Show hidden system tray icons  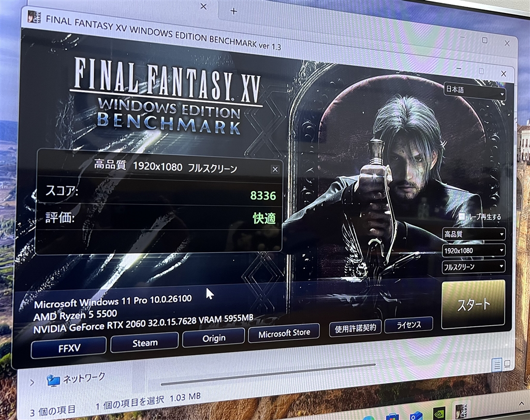[521, 403]
